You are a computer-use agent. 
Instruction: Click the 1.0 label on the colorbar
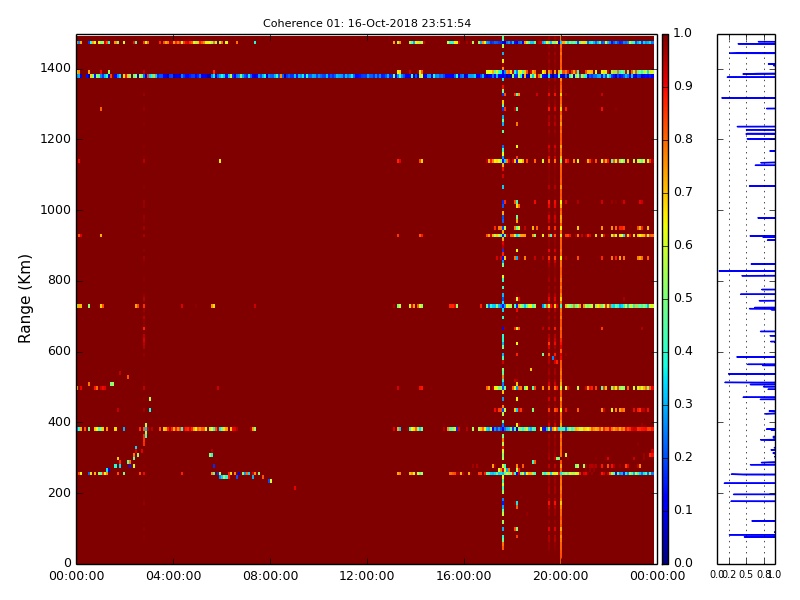(683, 33)
